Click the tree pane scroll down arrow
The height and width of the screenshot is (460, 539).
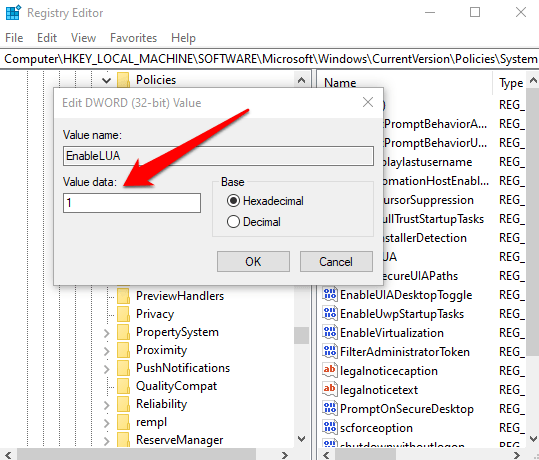click(x=301, y=439)
